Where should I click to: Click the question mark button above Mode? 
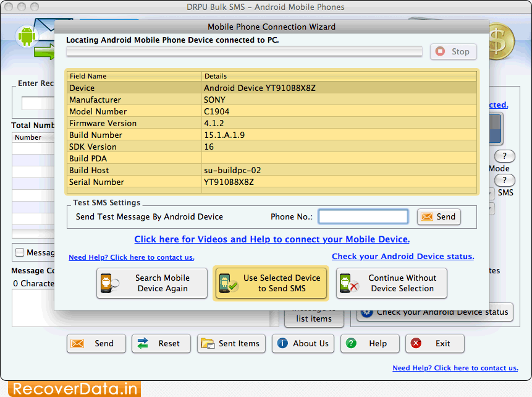(x=505, y=156)
